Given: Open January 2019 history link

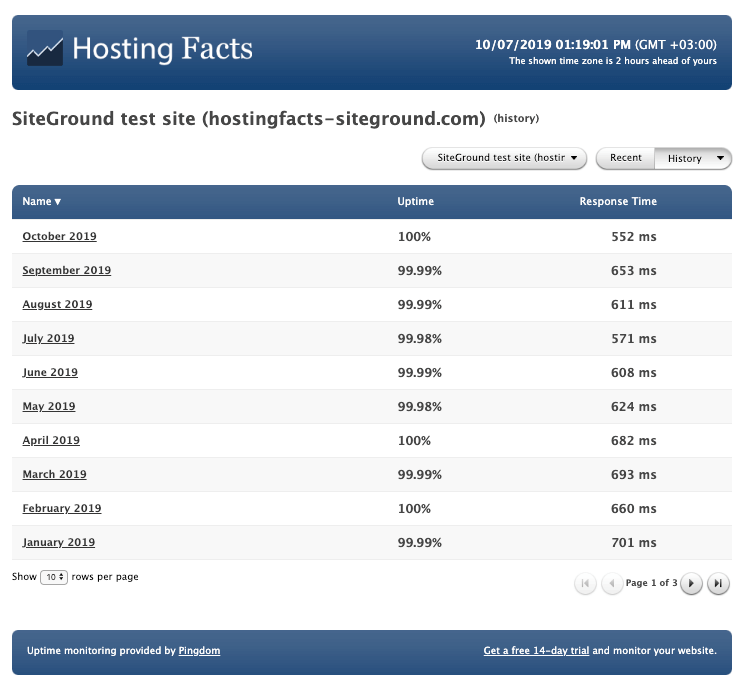Looking at the screenshot, I should pyautogui.click(x=58, y=543).
